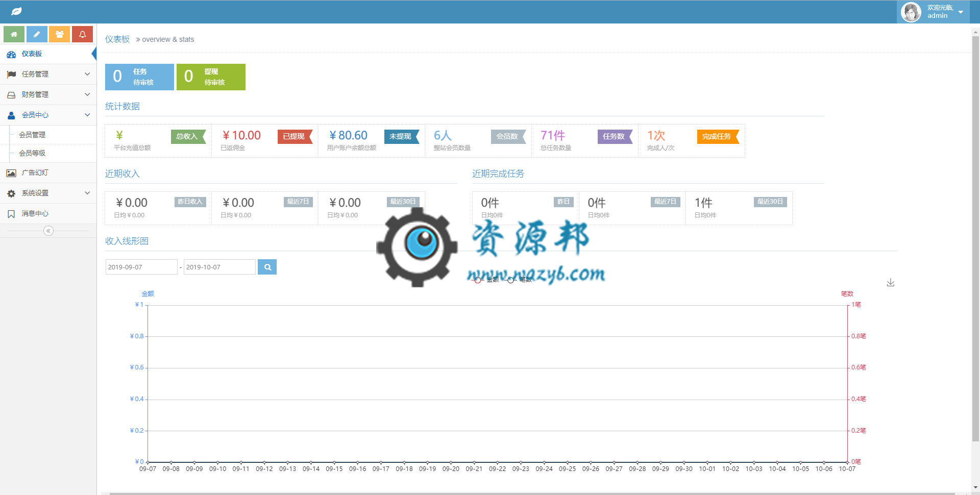The width and height of the screenshot is (980, 495).
Task: Click the start date field 2019-09-07
Action: coord(141,267)
